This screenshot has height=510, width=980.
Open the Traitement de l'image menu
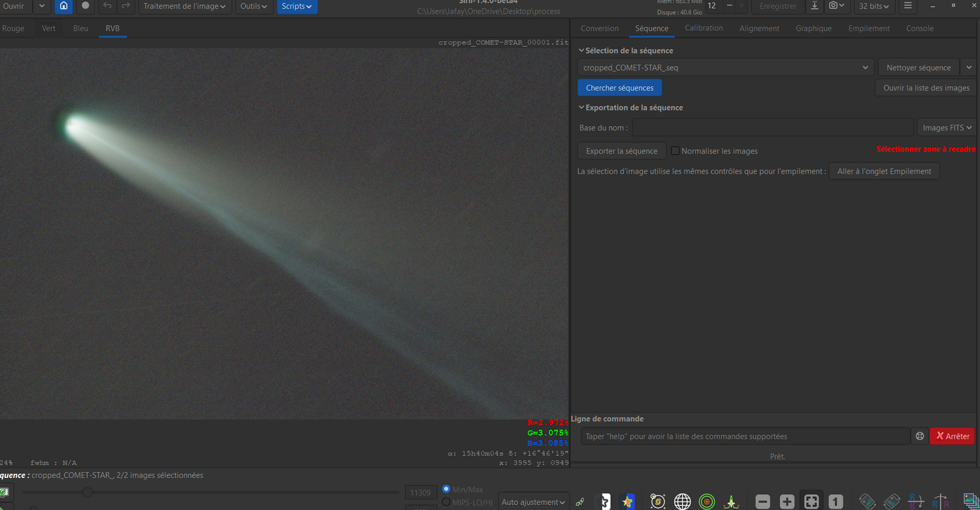(184, 6)
